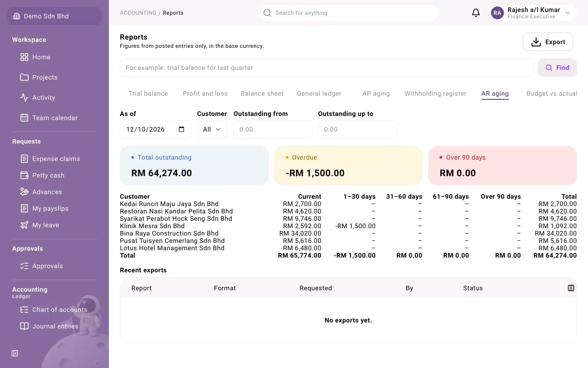Click the Over 90 days card
Screen dimensions: 588x368
pyautogui.click(x=503, y=166)
